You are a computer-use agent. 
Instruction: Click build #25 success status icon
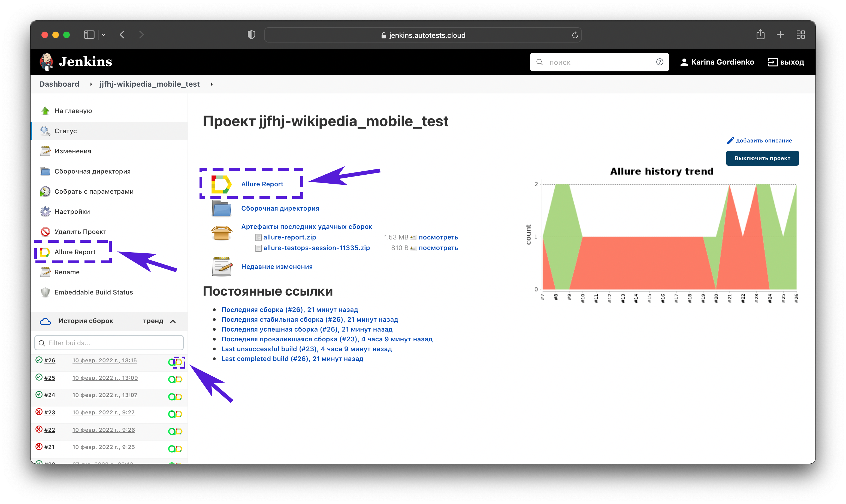click(39, 378)
